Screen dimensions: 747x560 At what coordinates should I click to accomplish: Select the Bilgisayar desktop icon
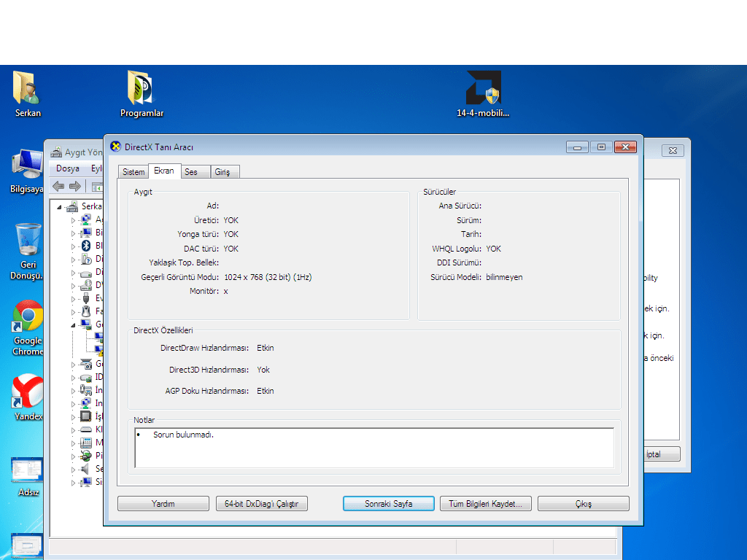point(26,171)
